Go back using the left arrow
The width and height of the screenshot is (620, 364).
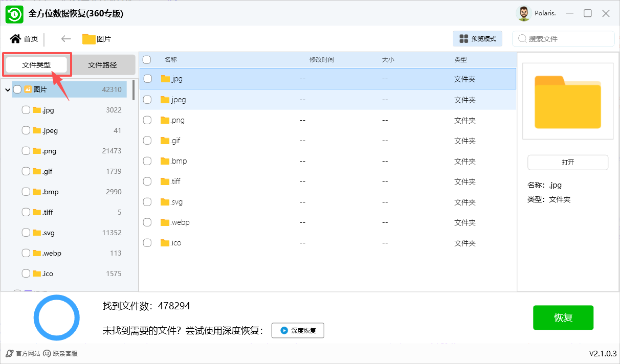click(x=65, y=39)
